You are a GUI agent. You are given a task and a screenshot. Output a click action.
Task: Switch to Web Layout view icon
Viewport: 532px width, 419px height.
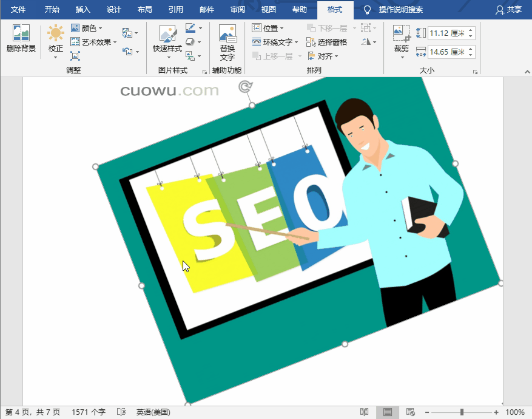coord(411,412)
